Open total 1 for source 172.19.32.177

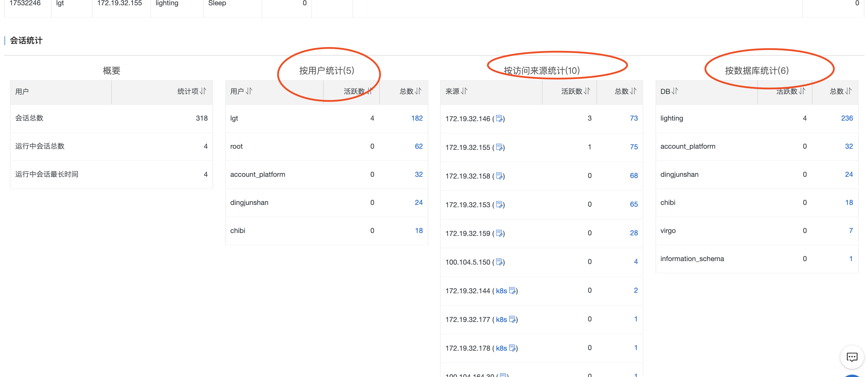click(636, 319)
